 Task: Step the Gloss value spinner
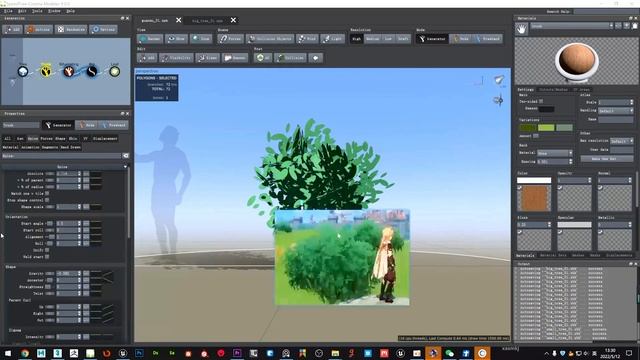coord(549,224)
